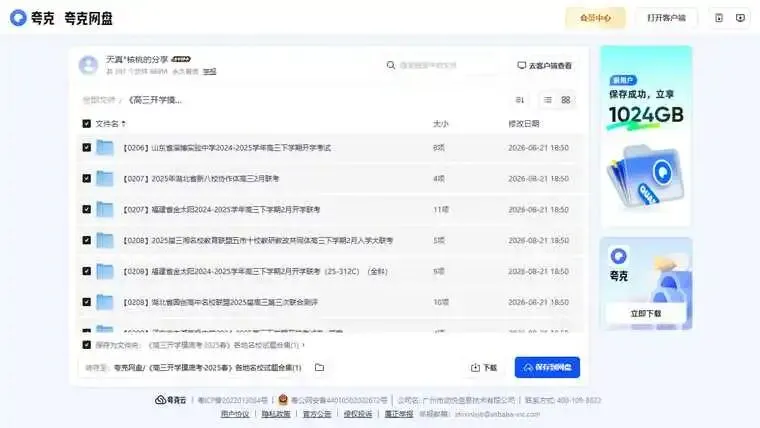Click the 下载 download button
Screen dimensions: 760x428
(x=484, y=367)
